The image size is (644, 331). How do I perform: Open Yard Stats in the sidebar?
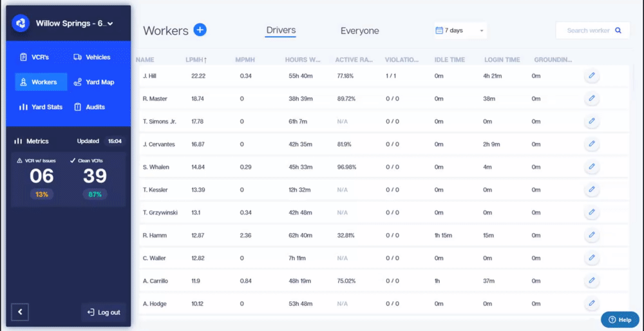pyautogui.click(x=41, y=107)
